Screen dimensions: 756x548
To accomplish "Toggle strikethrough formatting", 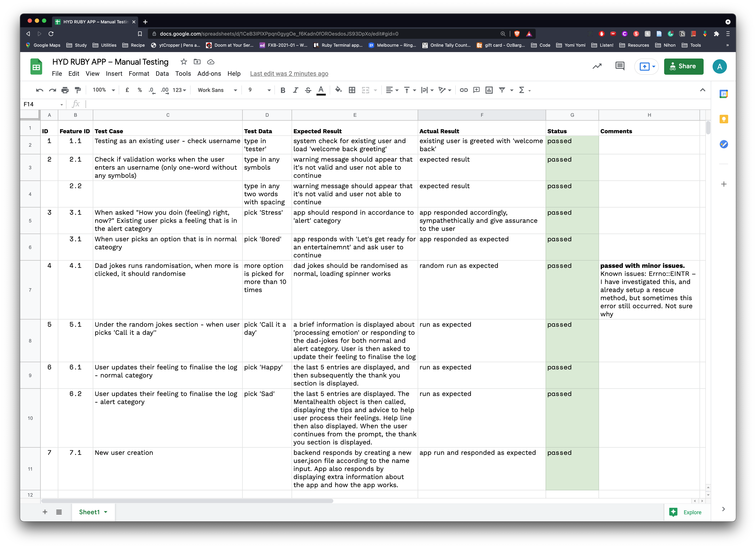I will (x=308, y=90).
